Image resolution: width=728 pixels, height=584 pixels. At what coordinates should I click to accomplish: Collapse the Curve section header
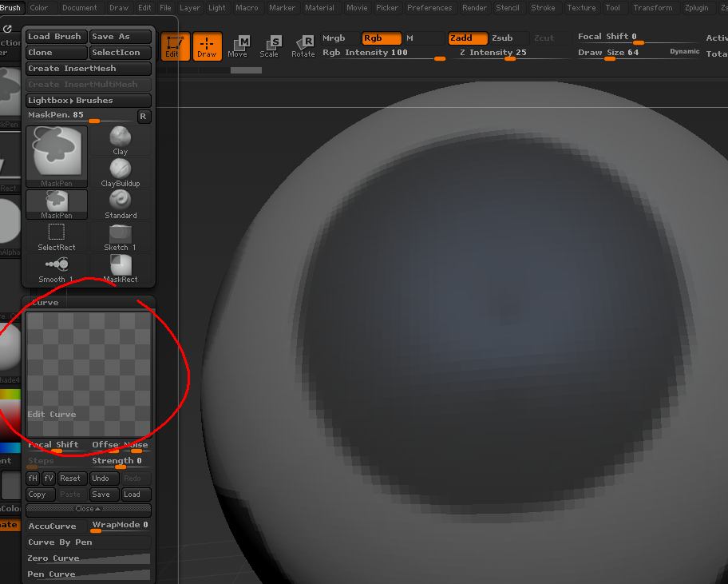click(x=45, y=303)
